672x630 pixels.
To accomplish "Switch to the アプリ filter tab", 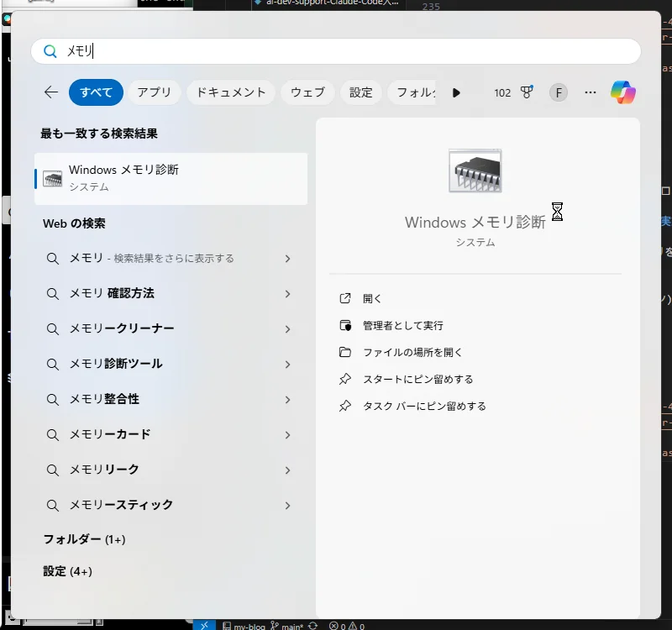I will pos(154,92).
